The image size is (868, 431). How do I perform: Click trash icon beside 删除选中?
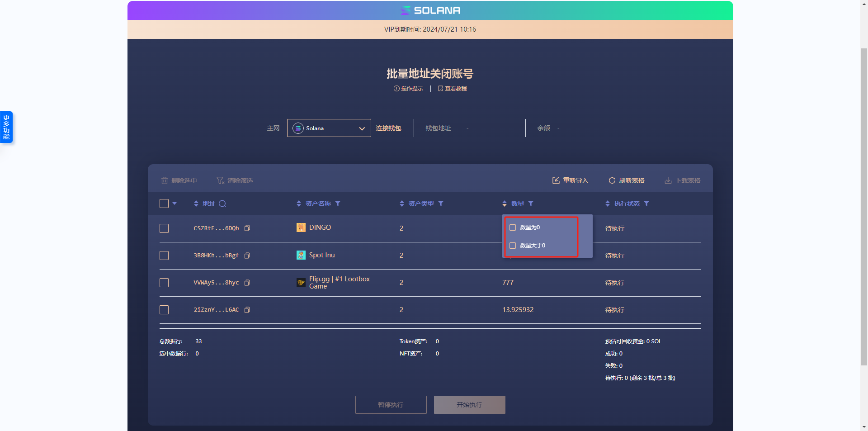click(x=165, y=180)
